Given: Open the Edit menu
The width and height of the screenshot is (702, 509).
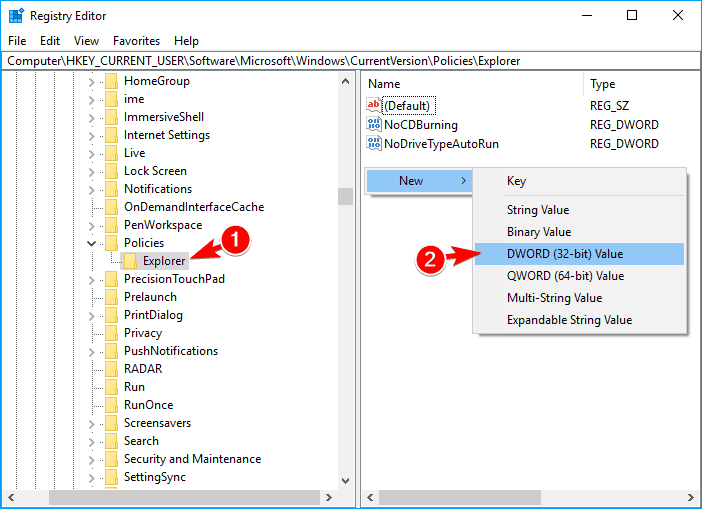Looking at the screenshot, I should click(50, 41).
